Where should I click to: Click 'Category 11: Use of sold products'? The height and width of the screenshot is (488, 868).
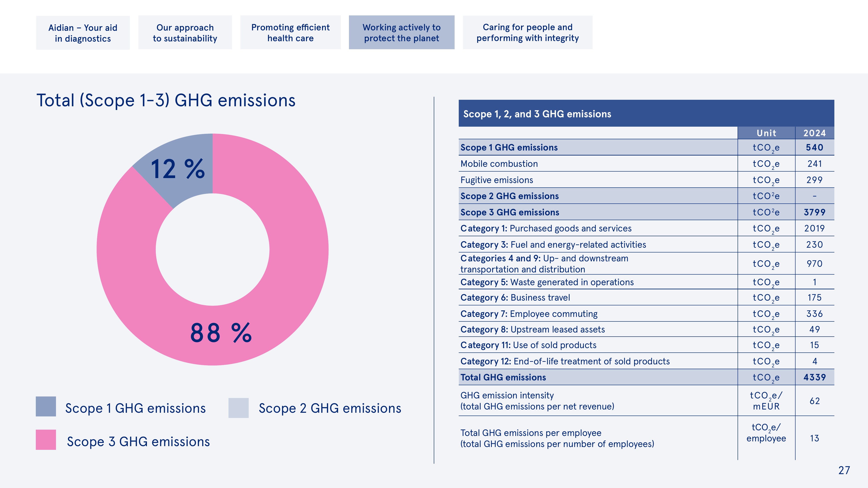(x=528, y=345)
